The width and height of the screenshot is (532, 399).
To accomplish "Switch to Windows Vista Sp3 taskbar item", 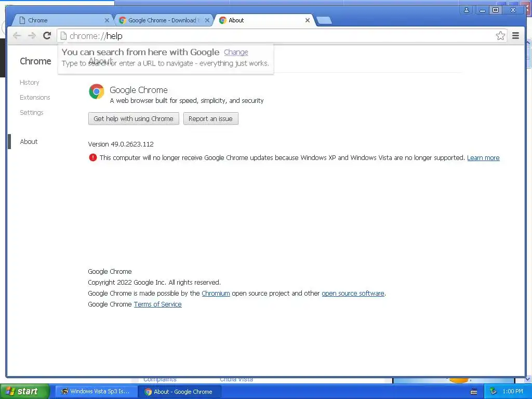I will coord(96,392).
